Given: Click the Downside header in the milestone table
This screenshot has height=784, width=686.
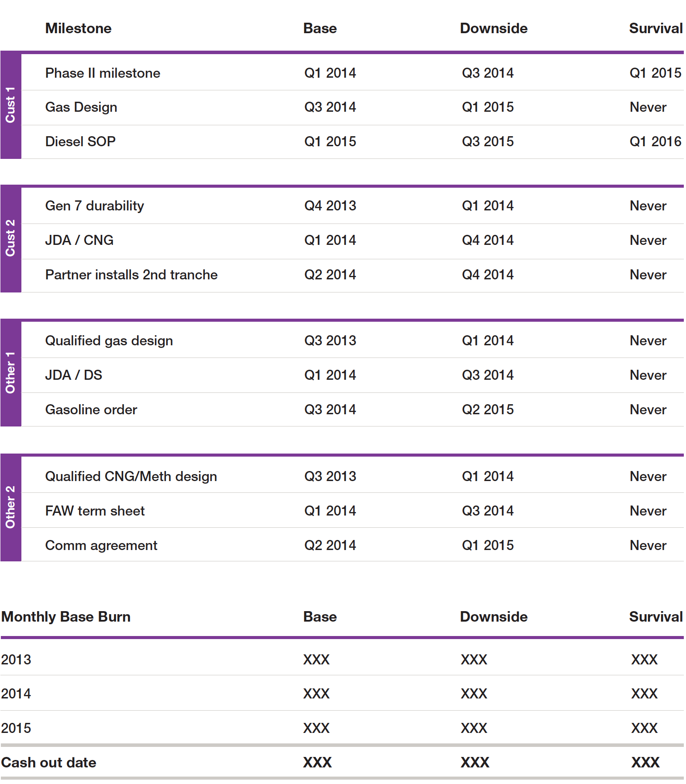Looking at the screenshot, I should pyautogui.click(x=493, y=28).
